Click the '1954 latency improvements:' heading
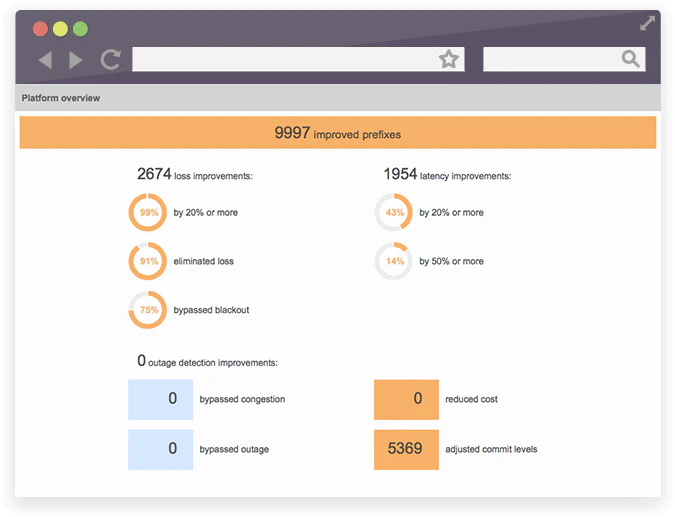Image resolution: width=675 pixels, height=517 pixels. pyautogui.click(x=447, y=174)
